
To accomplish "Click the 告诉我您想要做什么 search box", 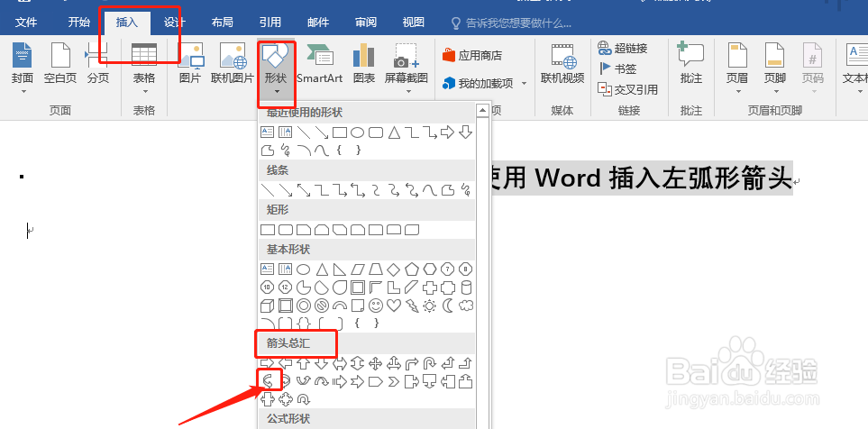I will (x=512, y=23).
